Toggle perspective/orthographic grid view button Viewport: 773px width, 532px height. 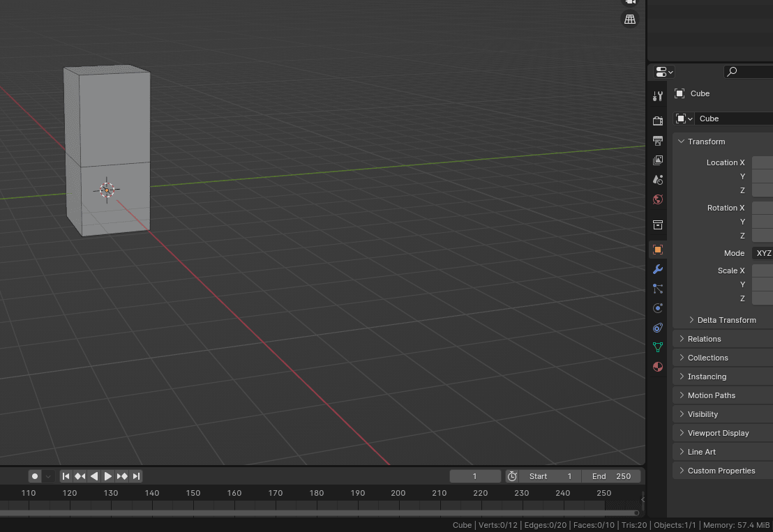pos(630,20)
